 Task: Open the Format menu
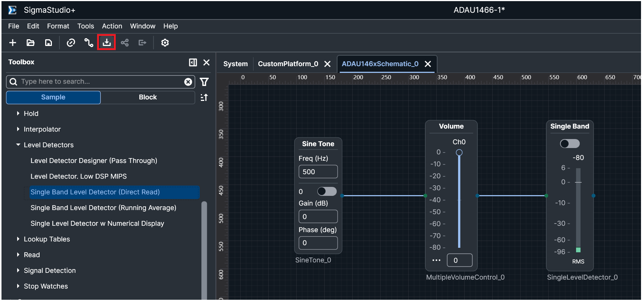click(58, 26)
